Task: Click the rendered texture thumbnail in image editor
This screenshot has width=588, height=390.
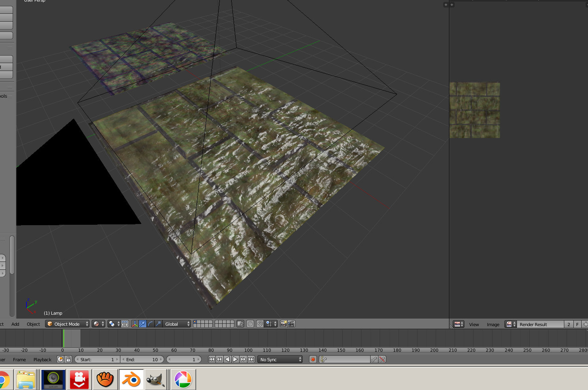Action: 475,110
